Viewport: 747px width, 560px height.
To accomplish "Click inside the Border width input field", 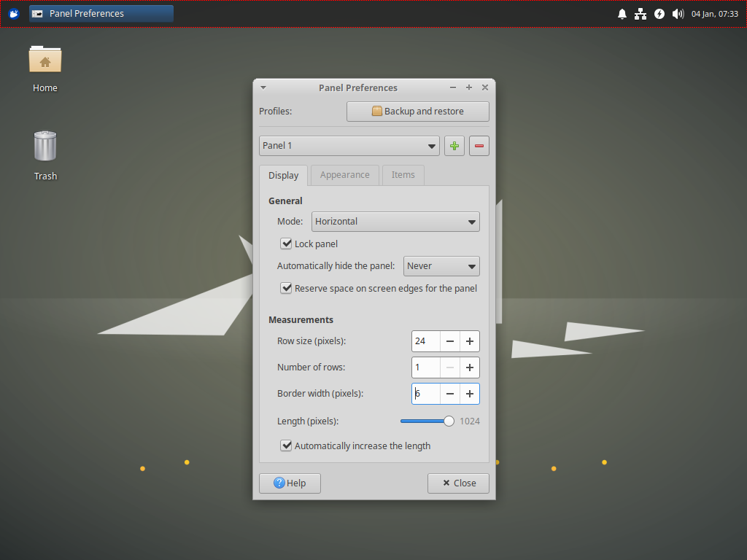I will (x=425, y=393).
